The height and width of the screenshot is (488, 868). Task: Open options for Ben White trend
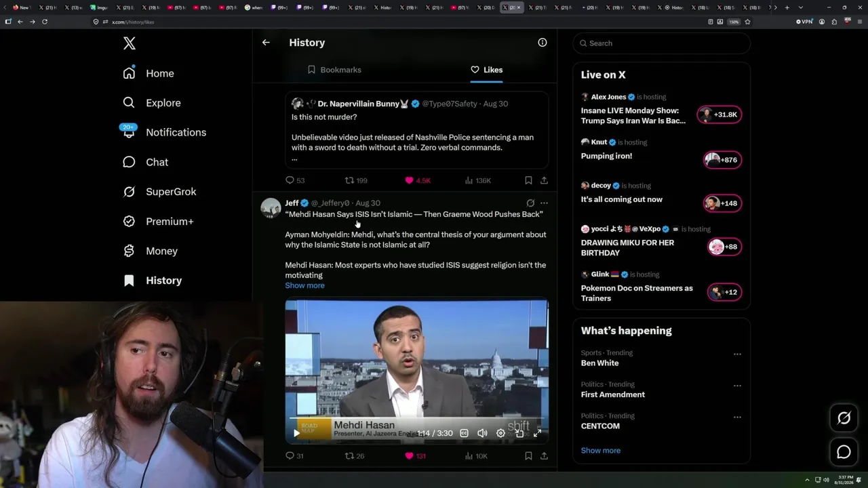737,354
